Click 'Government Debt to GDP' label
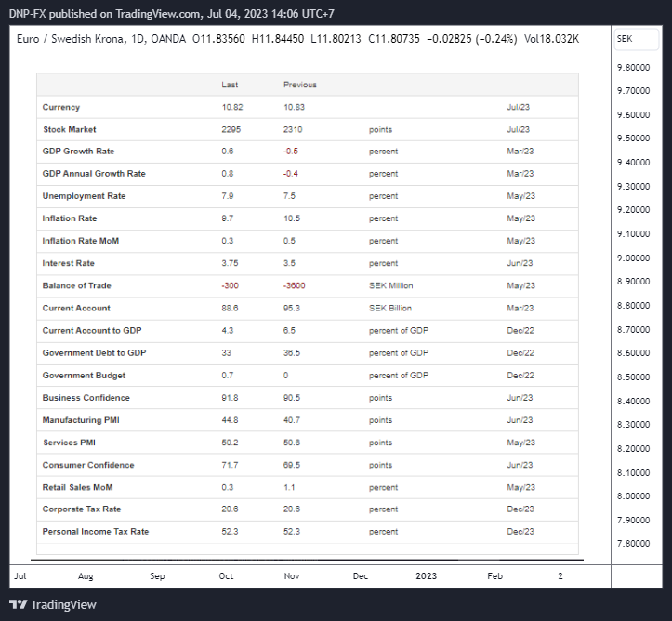This screenshot has height=621, width=672. (94, 352)
